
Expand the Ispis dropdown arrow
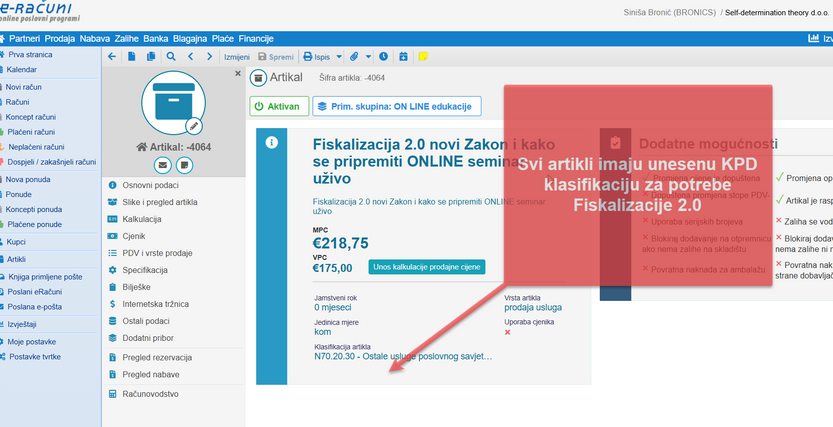(339, 57)
